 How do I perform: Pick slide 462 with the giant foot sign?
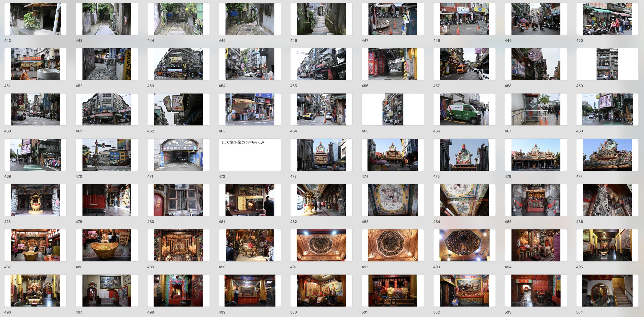pos(178,109)
